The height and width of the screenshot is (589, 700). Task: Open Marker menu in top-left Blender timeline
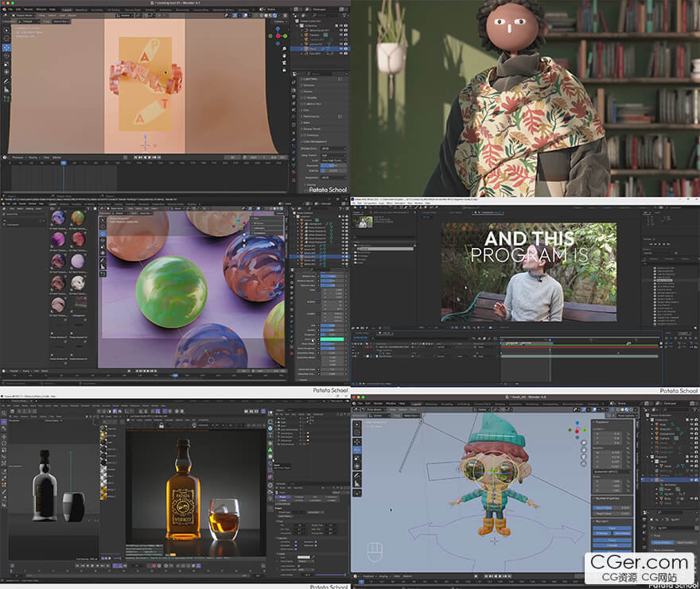coord(57,157)
